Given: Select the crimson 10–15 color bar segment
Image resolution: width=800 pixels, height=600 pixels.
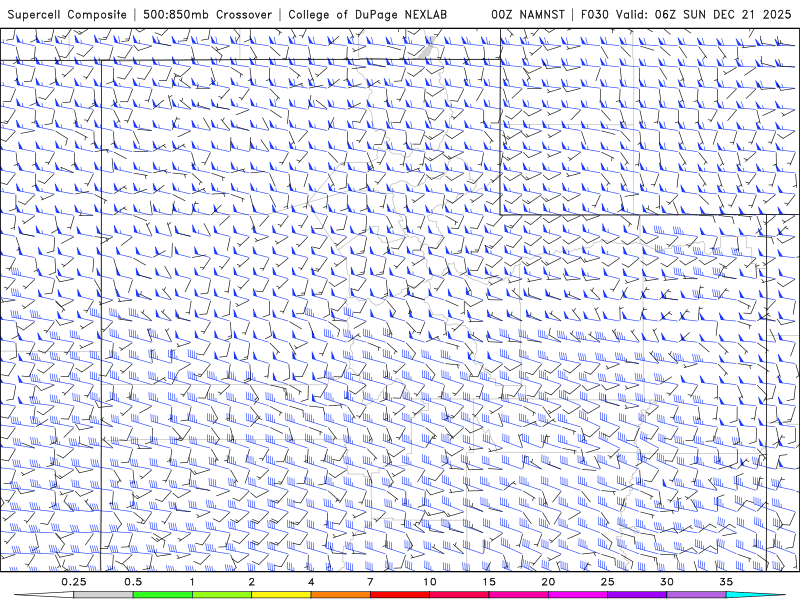Looking at the screenshot, I should tap(459, 595).
